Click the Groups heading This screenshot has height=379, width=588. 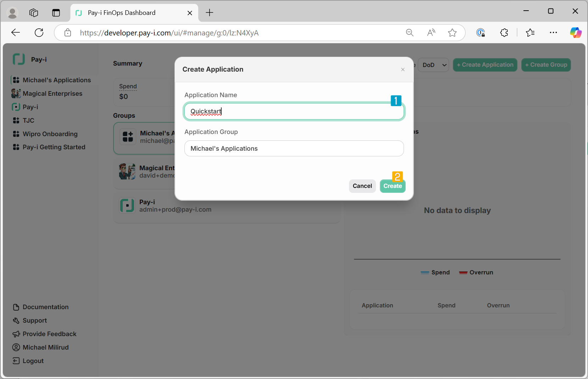click(x=124, y=116)
